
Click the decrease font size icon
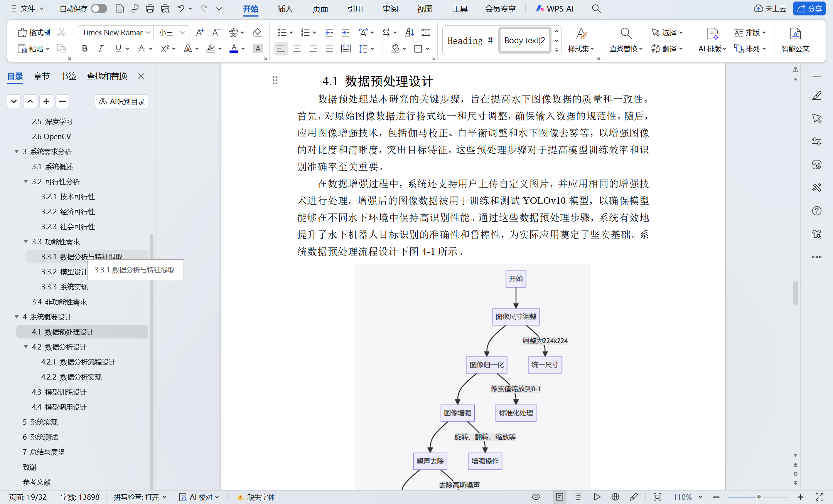click(x=216, y=32)
